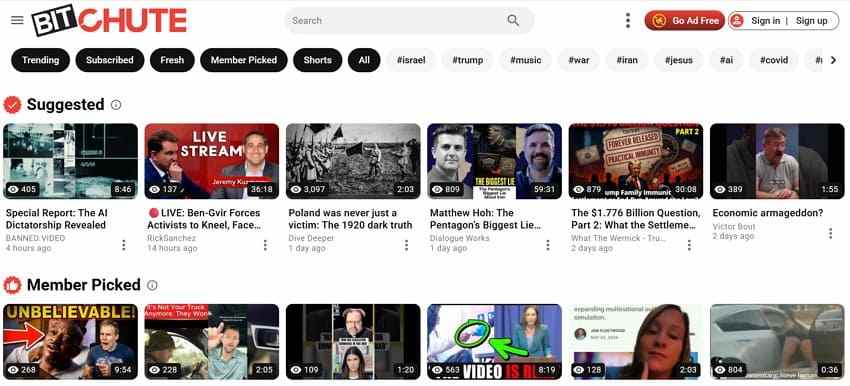Select the Subscribed tab

tap(110, 60)
